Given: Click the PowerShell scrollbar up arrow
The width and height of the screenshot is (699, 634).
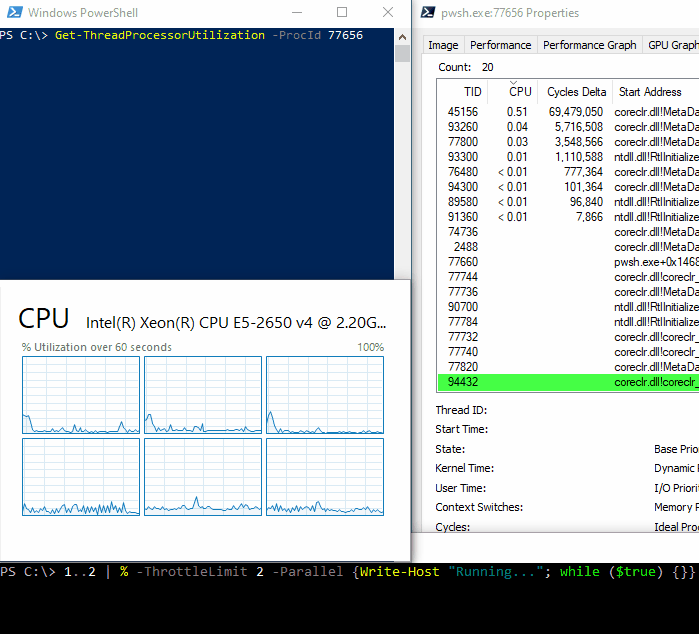Looking at the screenshot, I should 402,37.
